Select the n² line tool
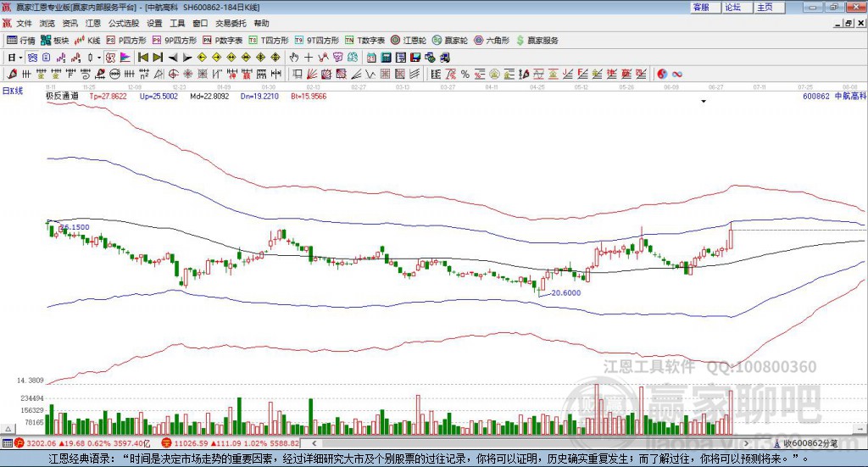 click(144, 74)
